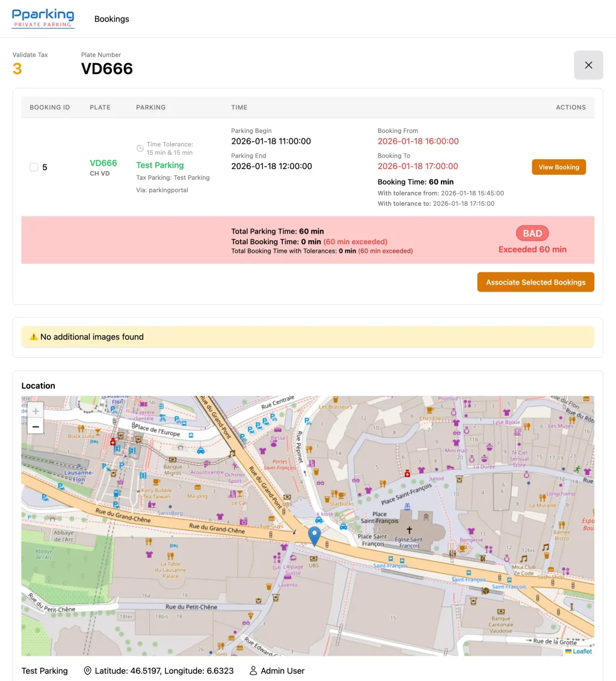Select the checkbox for booking 5

[34, 167]
